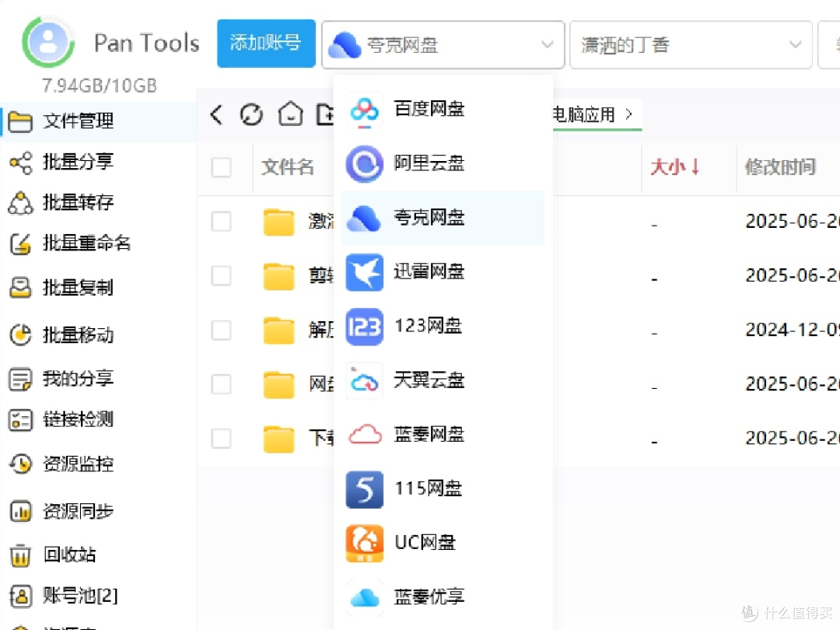
Task: Click the 123网盘 logo icon
Action: pos(364,327)
